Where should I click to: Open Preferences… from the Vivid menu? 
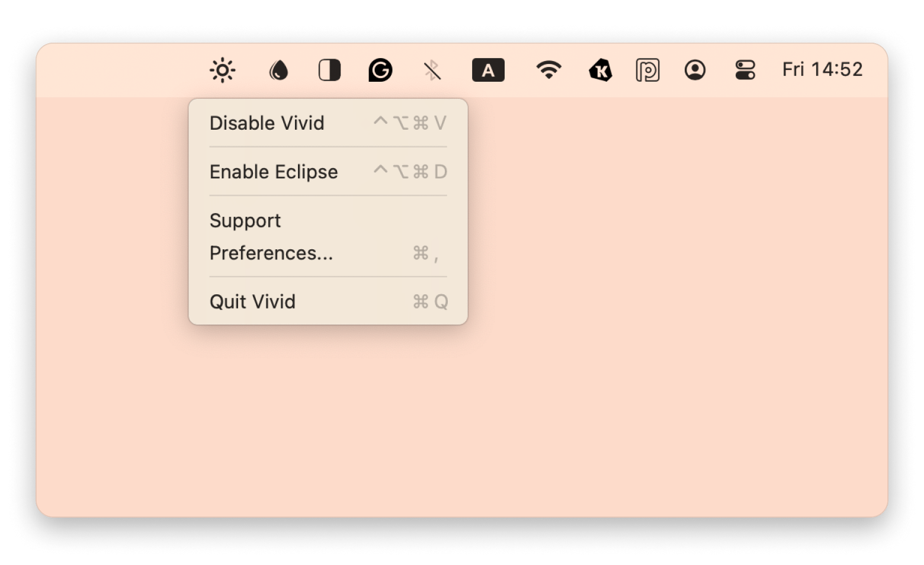271,253
